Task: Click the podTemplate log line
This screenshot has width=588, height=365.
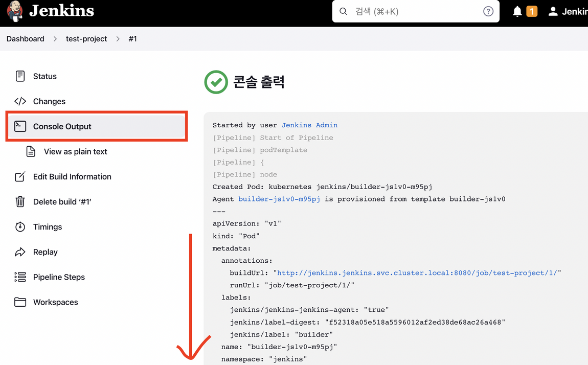Action: pyautogui.click(x=260, y=150)
